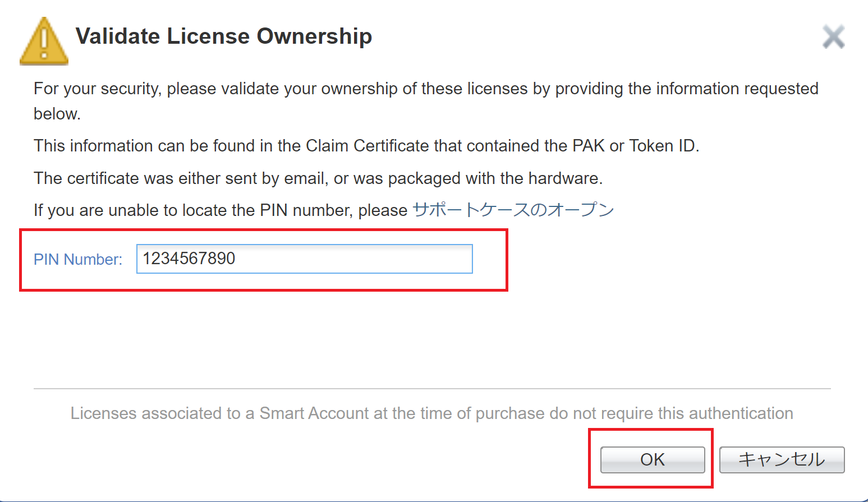The width and height of the screenshot is (868, 502).
Task: Click the PIN Number label
Action: (x=77, y=259)
